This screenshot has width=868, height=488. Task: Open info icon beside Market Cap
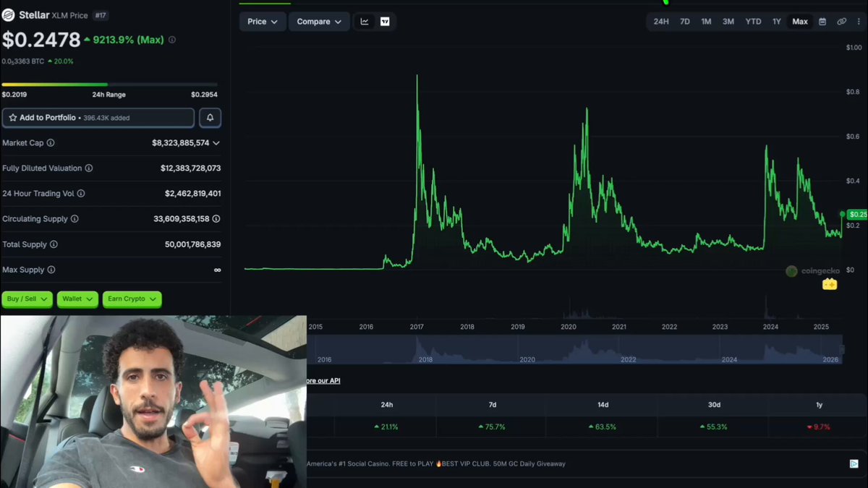[51, 143]
